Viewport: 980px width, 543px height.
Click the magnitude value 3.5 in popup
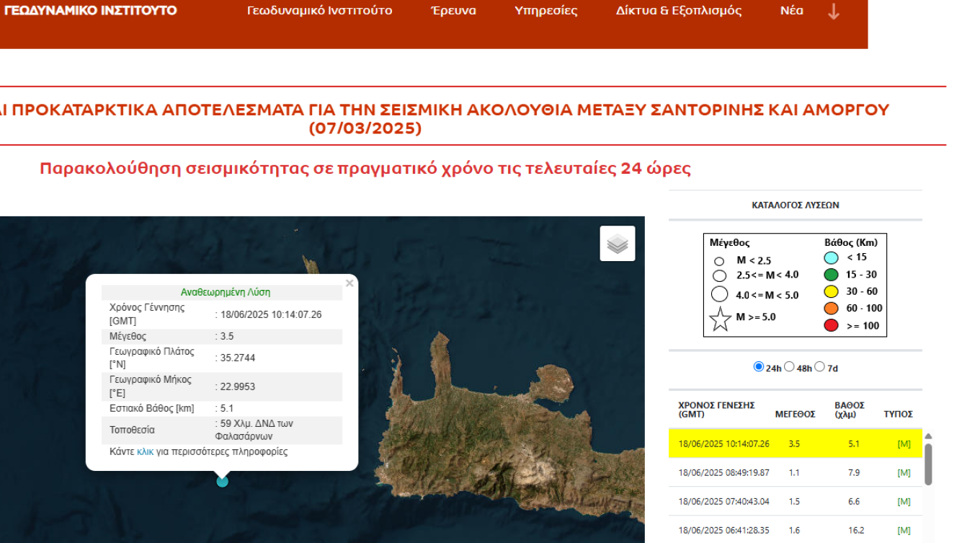point(227,336)
